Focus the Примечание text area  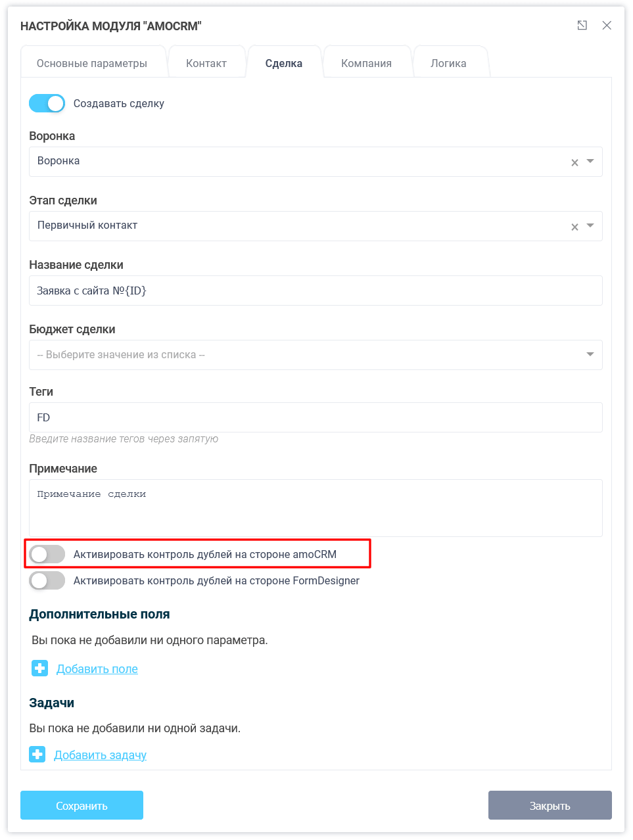click(x=316, y=508)
